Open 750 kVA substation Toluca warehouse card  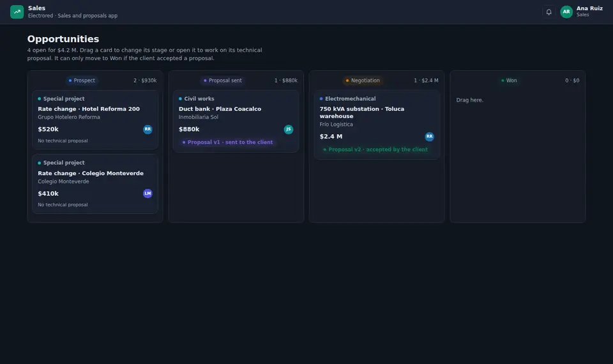tap(377, 125)
